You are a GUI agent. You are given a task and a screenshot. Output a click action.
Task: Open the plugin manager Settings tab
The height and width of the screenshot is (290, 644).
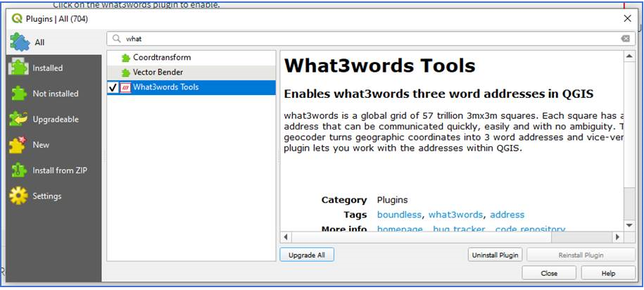pyautogui.click(x=53, y=196)
